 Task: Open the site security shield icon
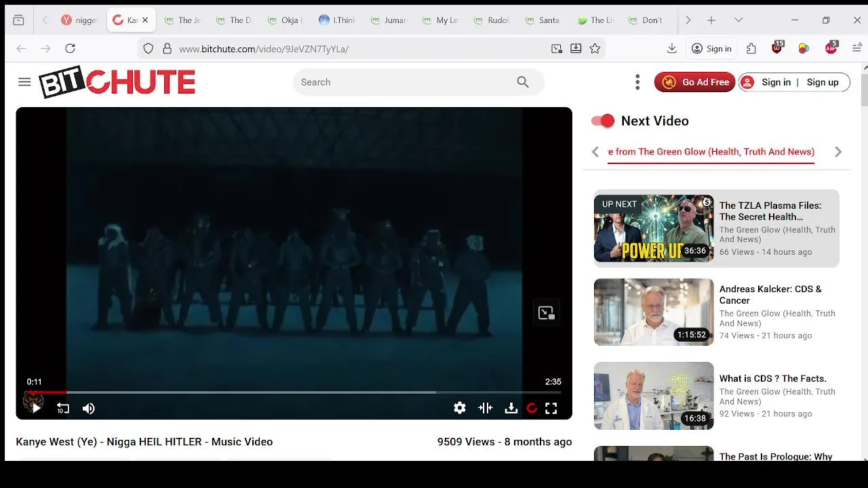(x=149, y=48)
